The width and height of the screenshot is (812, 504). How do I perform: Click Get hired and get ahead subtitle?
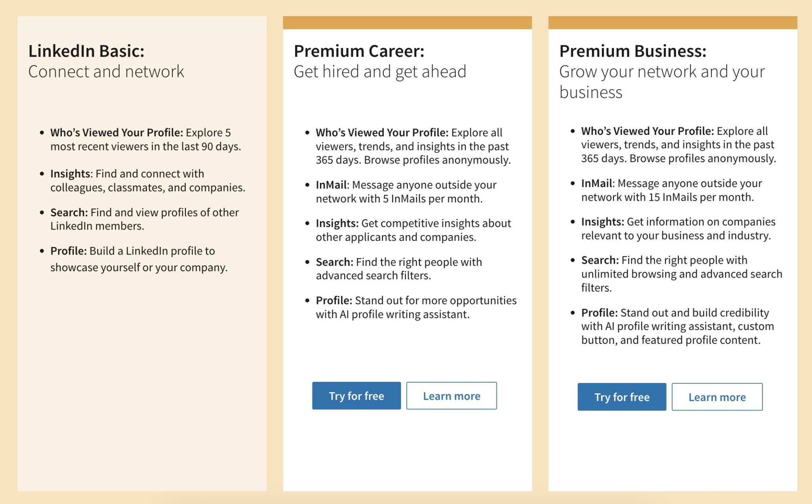380,72
